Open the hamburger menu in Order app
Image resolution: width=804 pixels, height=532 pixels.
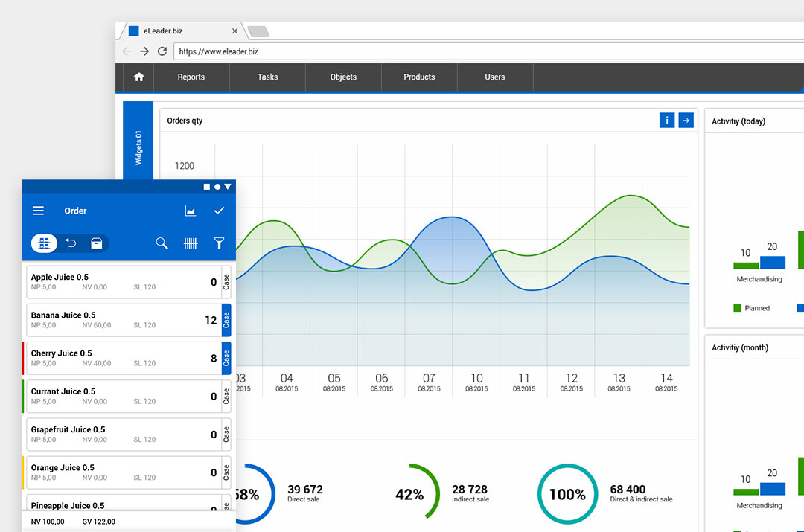click(39, 211)
